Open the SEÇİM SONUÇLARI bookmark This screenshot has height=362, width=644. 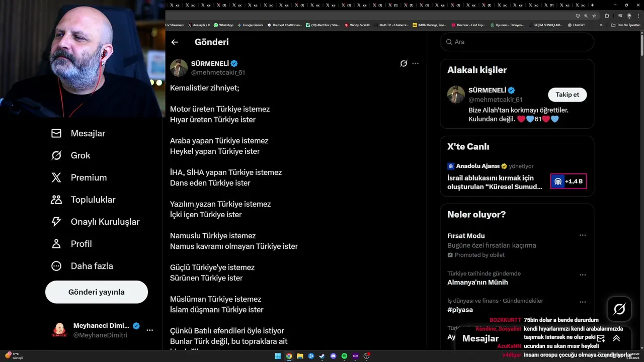(x=545, y=25)
